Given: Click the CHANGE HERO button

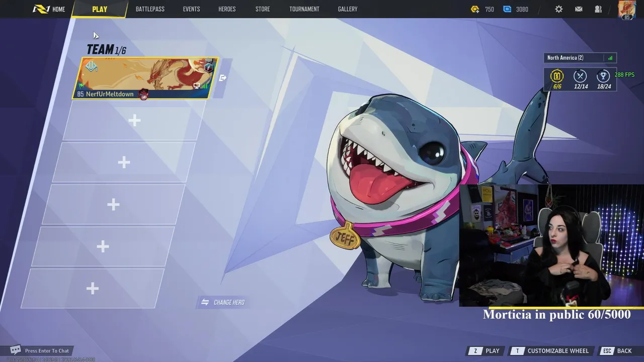Looking at the screenshot, I should pos(223,302).
